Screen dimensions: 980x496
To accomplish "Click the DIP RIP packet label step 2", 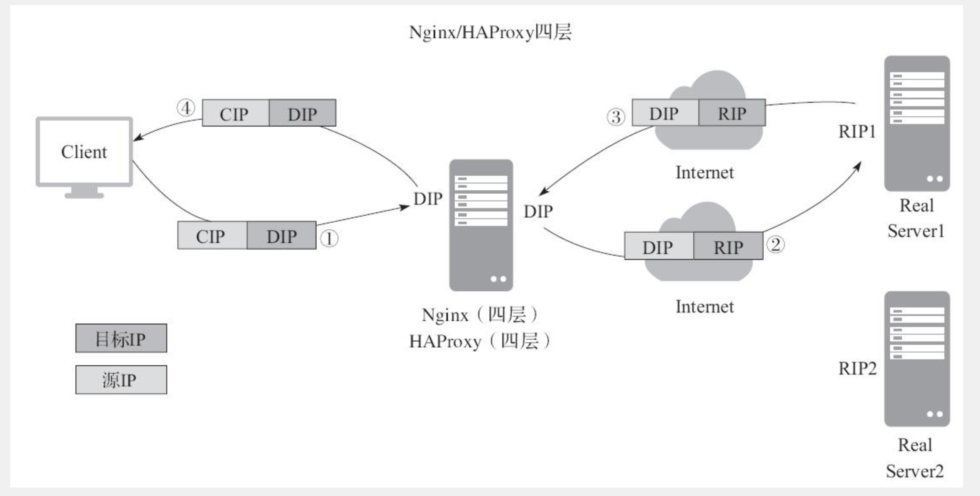I will point(689,244).
